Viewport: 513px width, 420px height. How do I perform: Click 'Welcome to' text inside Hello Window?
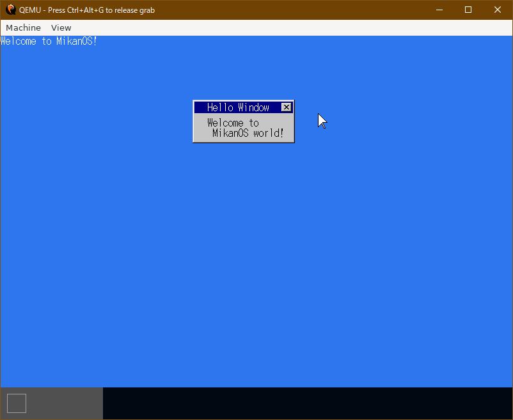click(x=233, y=123)
